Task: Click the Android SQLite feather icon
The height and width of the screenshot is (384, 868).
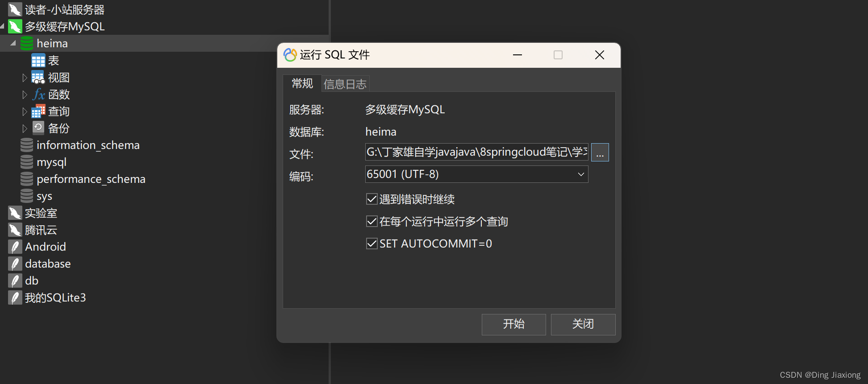Action: (15, 247)
